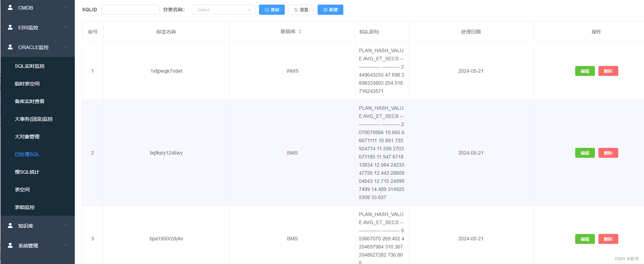644x264 pixels.
Task: Click the 系统管理 person icon
Action: (10, 245)
